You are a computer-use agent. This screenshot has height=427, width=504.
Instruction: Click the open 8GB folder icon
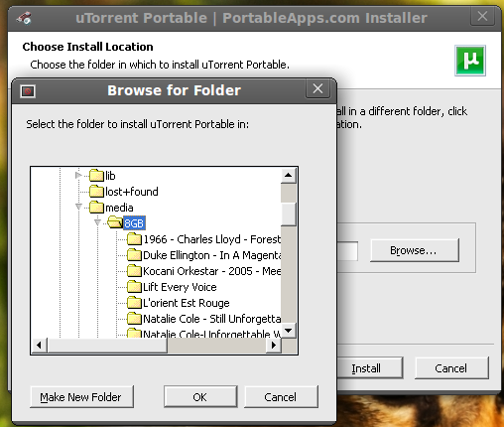[115, 222]
